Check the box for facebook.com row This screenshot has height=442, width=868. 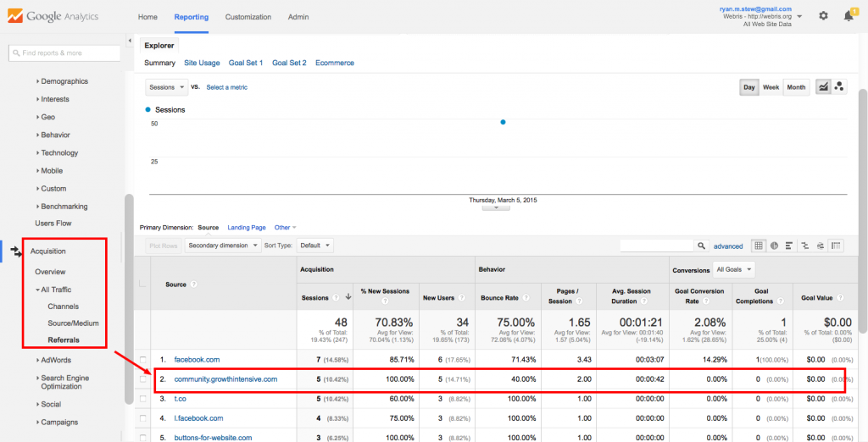[x=143, y=360]
